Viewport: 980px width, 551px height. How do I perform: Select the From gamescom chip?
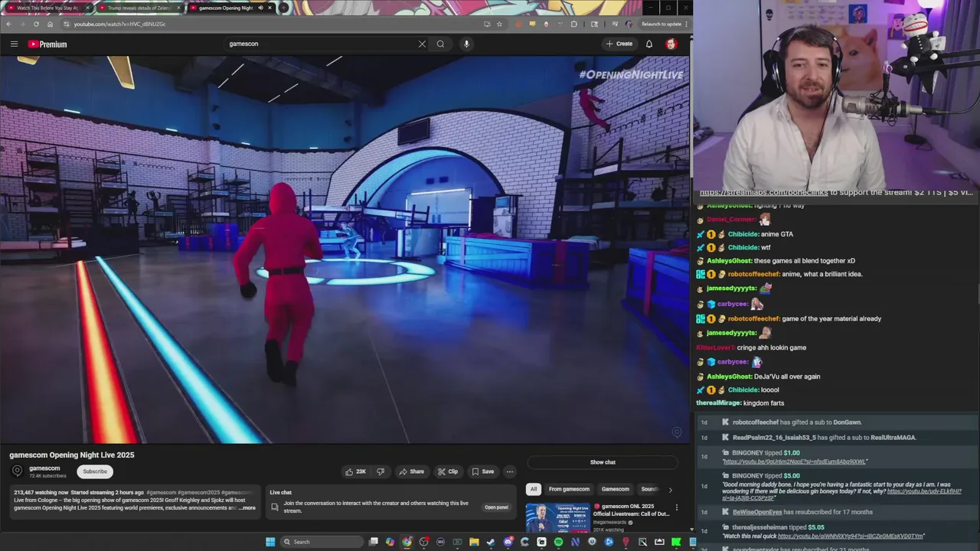pyautogui.click(x=569, y=489)
